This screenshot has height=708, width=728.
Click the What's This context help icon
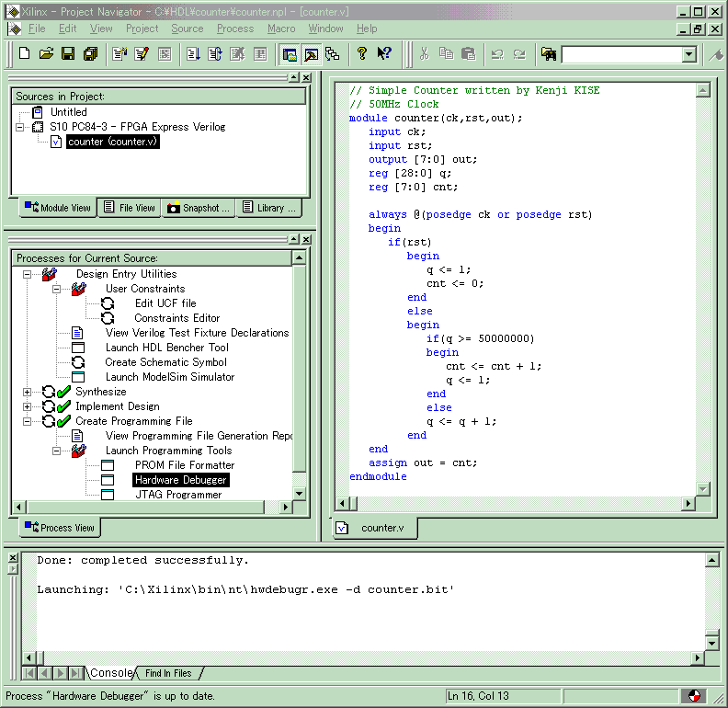tap(384, 54)
